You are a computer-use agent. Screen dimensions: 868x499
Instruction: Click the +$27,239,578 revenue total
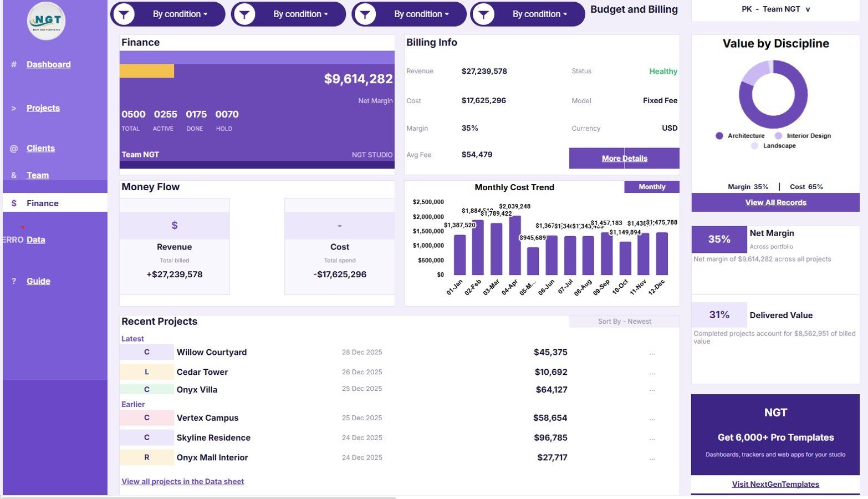(175, 274)
